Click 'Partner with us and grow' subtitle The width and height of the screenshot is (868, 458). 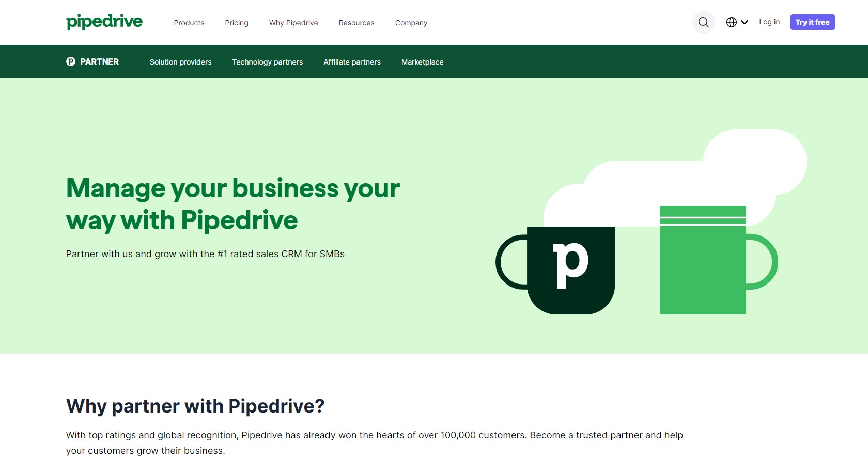[x=205, y=254]
